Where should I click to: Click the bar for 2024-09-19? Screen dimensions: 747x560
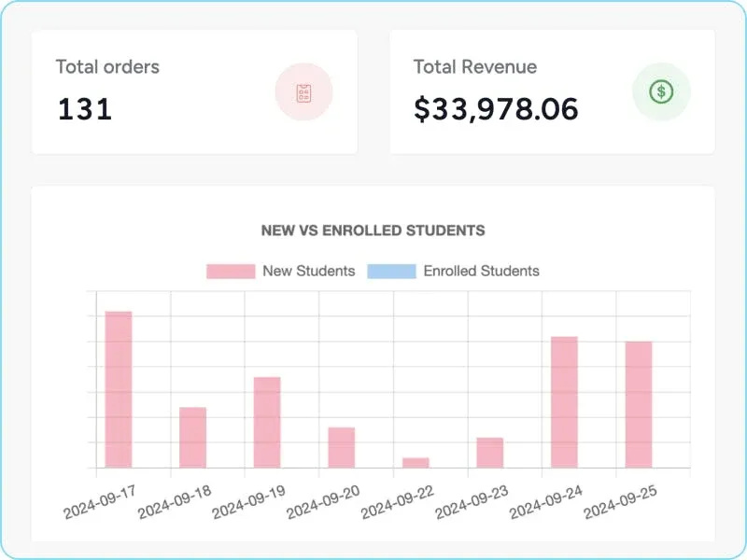click(x=267, y=422)
